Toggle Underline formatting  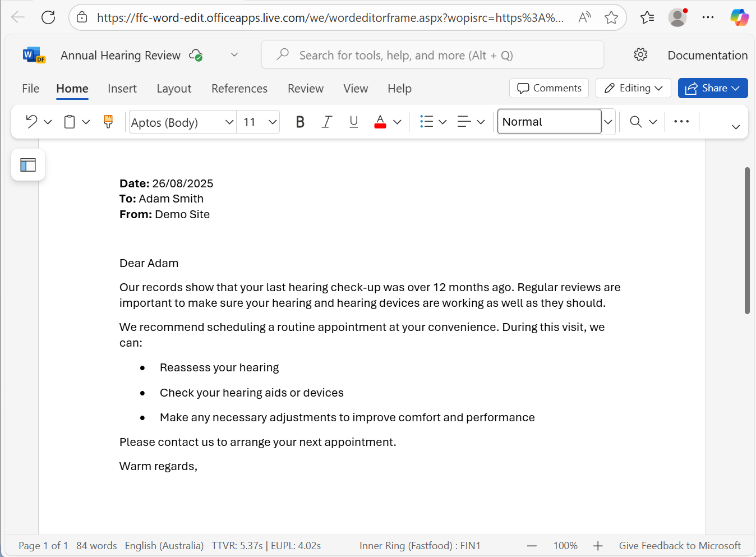(353, 122)
